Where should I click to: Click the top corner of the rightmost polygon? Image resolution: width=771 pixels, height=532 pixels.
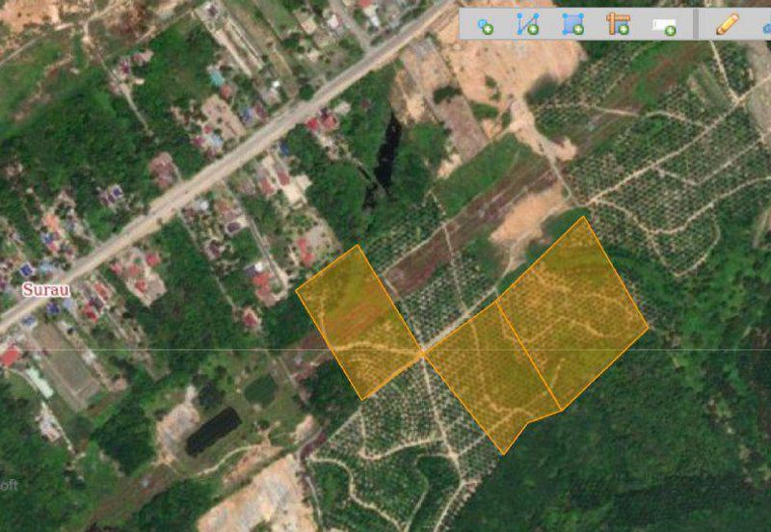point(583,217)
